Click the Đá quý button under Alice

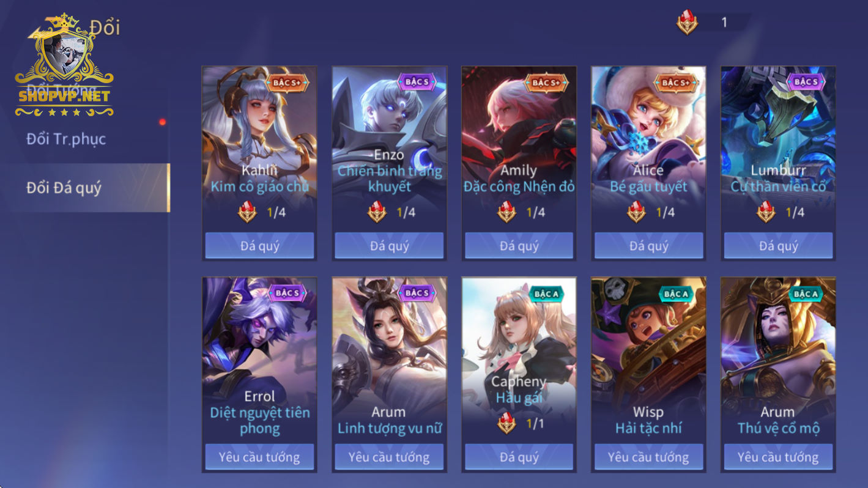coord(648,246)
